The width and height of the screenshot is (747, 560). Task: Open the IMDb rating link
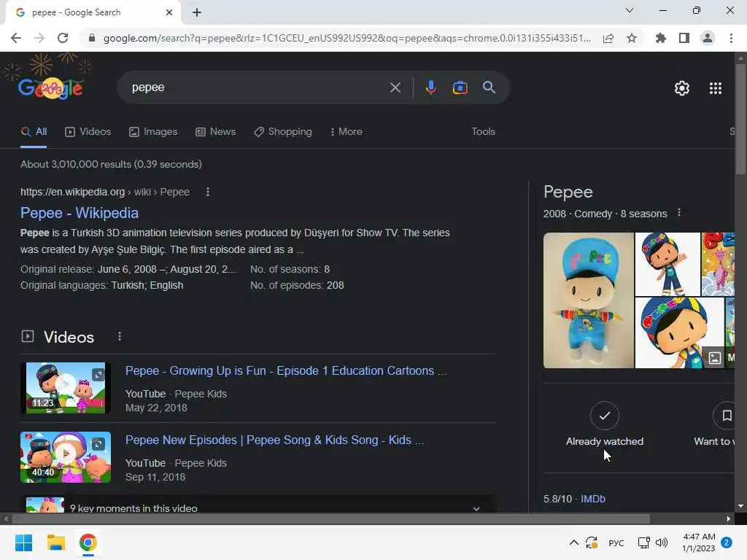(593, 499)
